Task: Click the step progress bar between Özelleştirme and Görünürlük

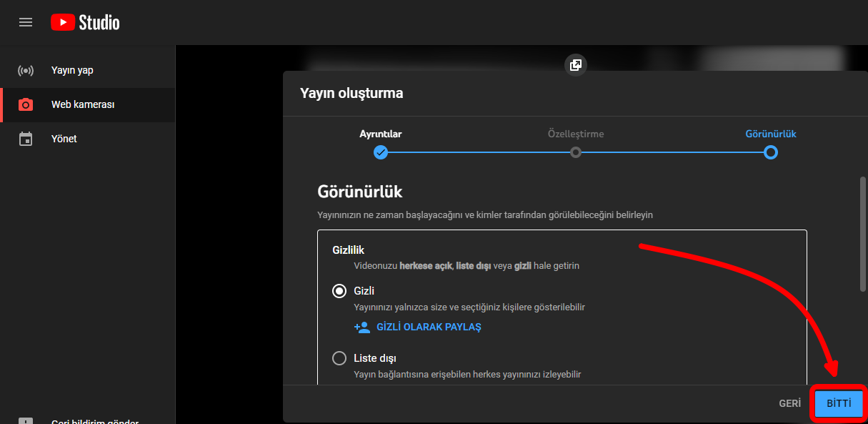Action: coord(673,152)
